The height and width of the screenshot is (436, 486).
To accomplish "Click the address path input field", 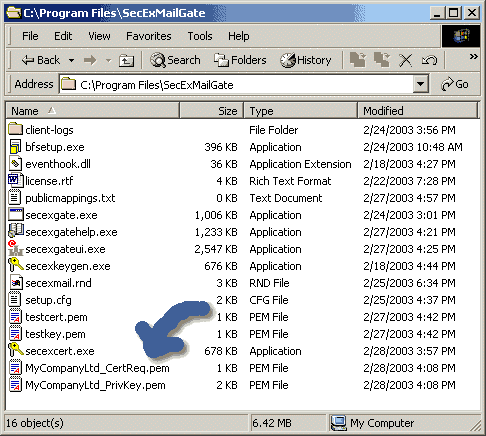I will [x=237, y=85].
